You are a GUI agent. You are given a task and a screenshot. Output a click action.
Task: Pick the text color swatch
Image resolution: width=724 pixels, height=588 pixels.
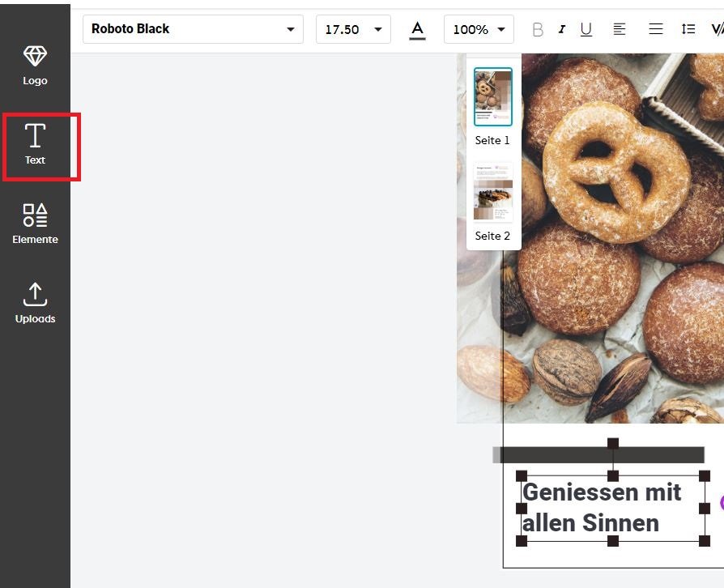pyautogui.click(x=417, y=30)
